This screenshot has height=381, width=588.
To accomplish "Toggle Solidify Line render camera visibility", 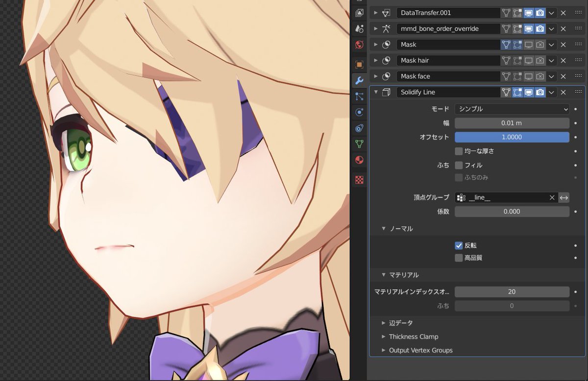I will 540,92.
